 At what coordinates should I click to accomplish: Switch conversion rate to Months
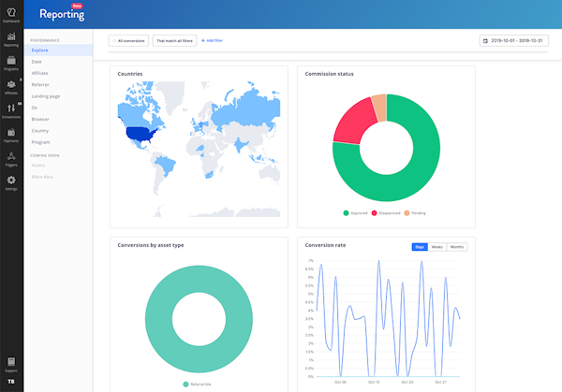click(457, 247)
